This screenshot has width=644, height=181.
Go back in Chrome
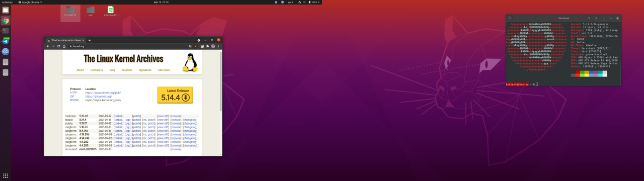pyautogui.click(x=48, y=46)
